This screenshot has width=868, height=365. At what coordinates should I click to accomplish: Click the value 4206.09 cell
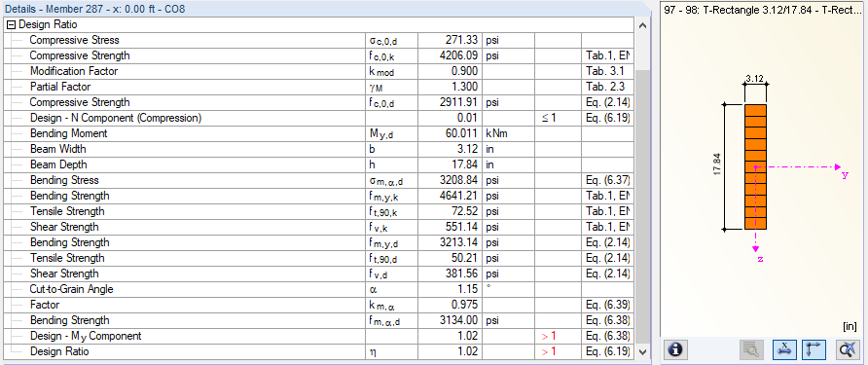451,55
